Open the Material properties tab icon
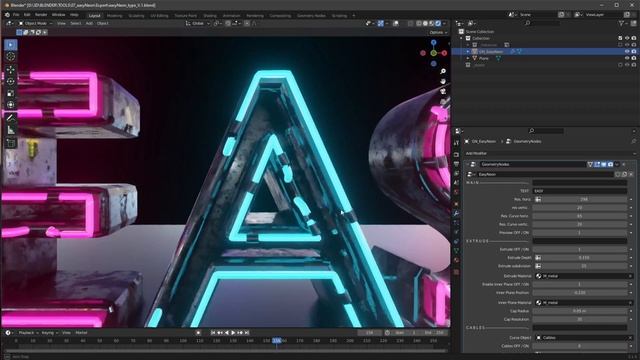 coord(456,260)
